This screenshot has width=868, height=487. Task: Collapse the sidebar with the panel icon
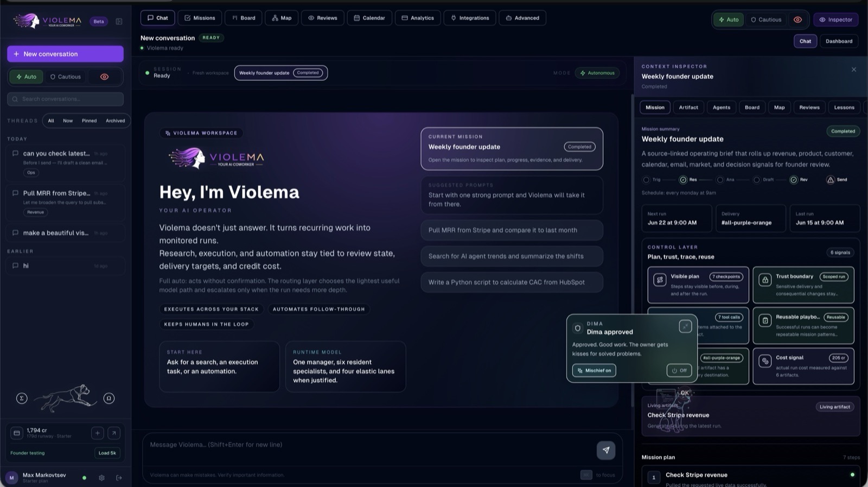119,22
